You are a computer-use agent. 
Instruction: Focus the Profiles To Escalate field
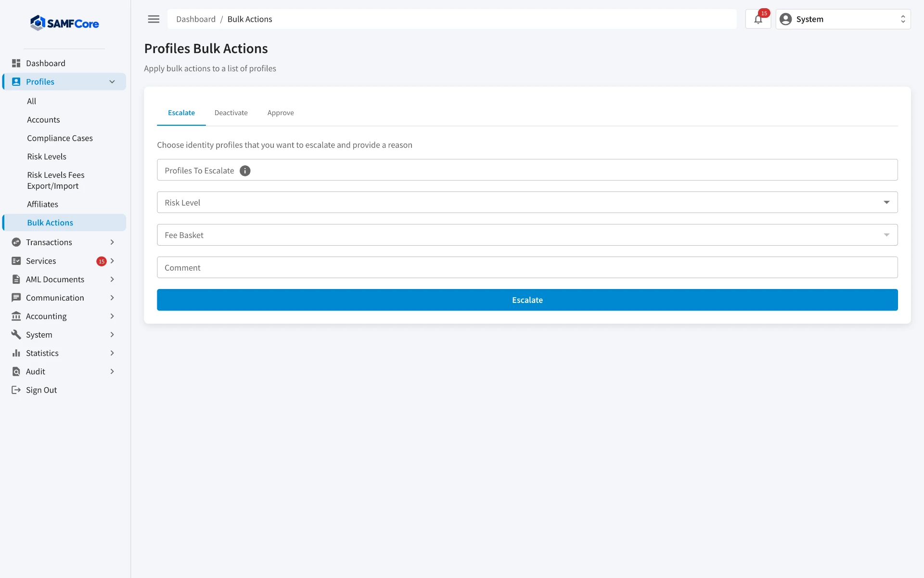[x=527, y=170]
